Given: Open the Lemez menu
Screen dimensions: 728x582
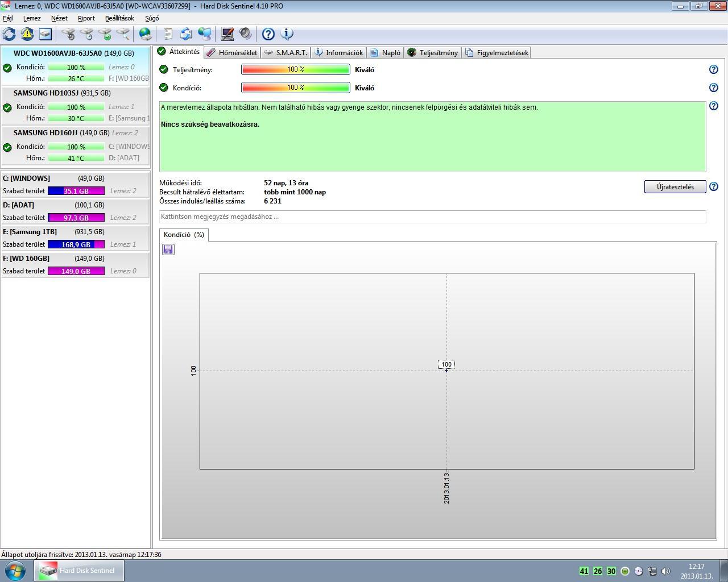Looking at the screenshot, I should [x=32, y=18].
